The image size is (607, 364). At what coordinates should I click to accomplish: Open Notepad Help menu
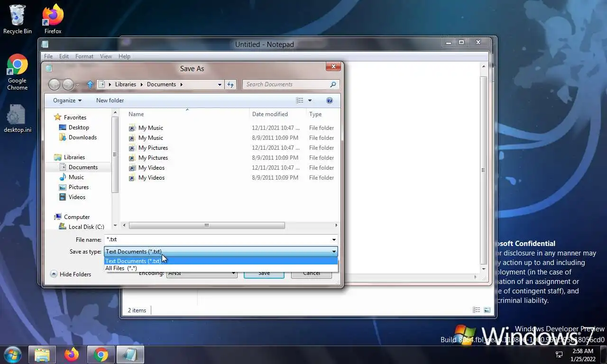click(124, 56)
